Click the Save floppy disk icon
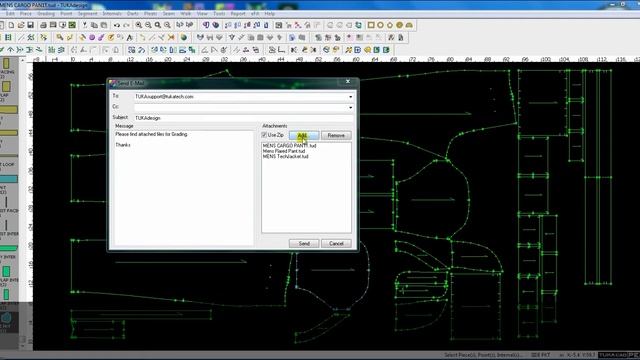This screenshot has height=360, width=640. coord(30,25)
